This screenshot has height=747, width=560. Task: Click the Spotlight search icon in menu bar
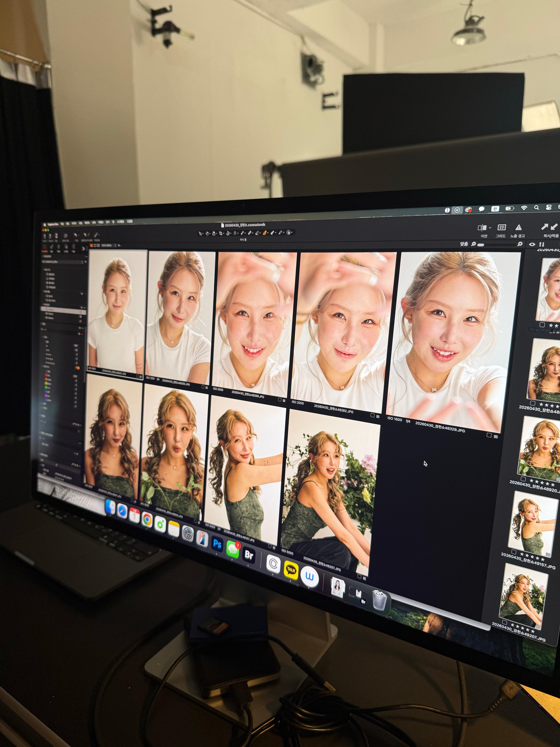[x=536, y=208]
